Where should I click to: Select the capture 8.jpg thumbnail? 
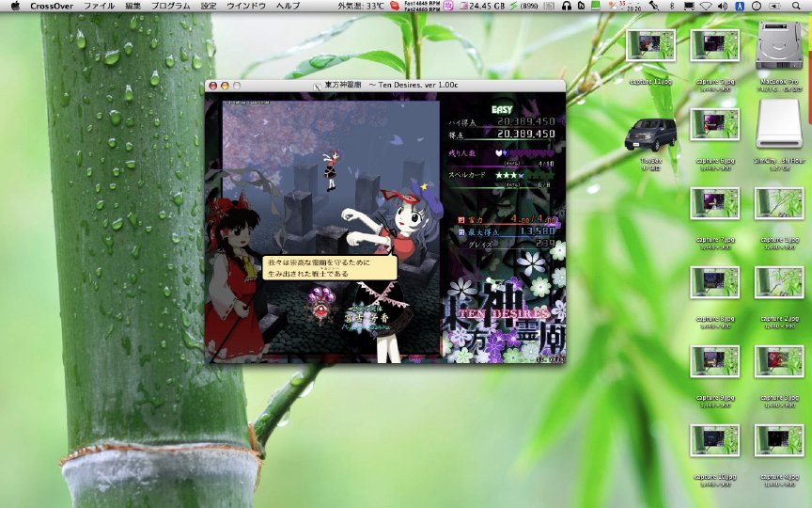(x=714, y=282)
